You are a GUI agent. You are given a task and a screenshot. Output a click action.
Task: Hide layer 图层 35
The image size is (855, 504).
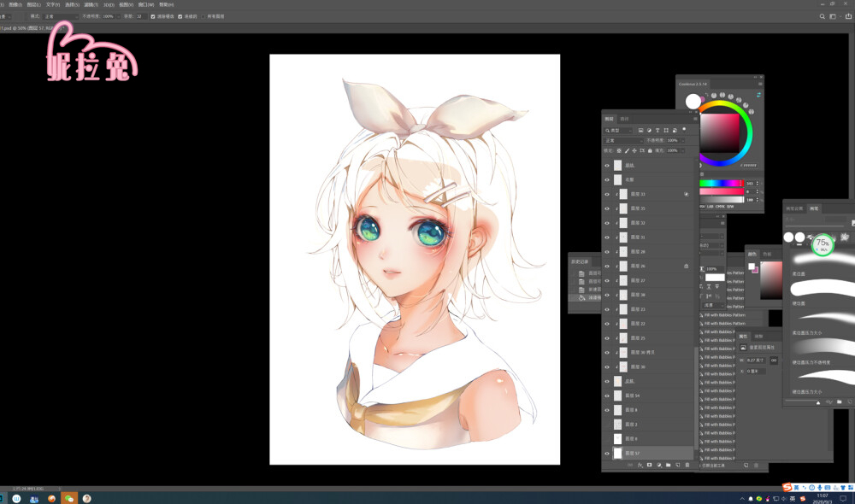click(607, 208)
